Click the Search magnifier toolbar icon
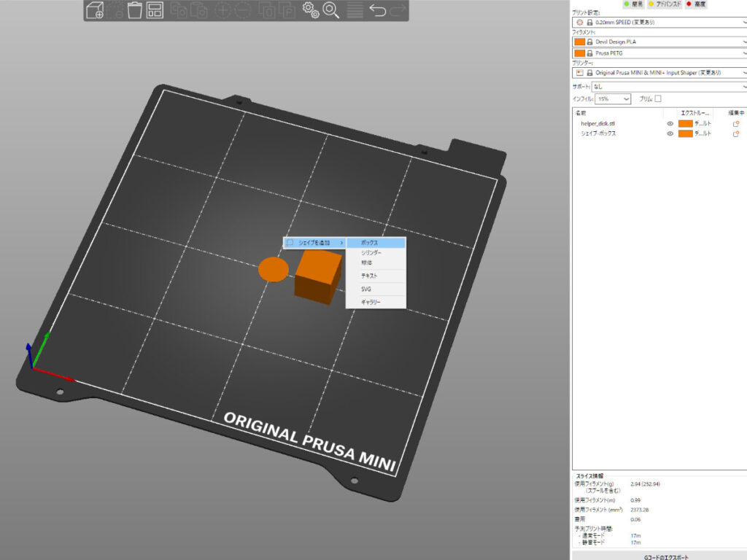This screenshot has width=747, height=560. tap(330, 9)
